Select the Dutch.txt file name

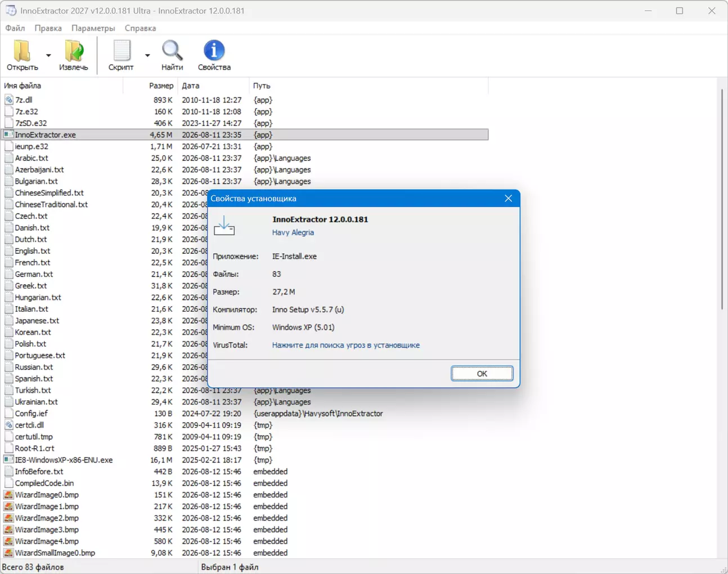coord(31,239)
